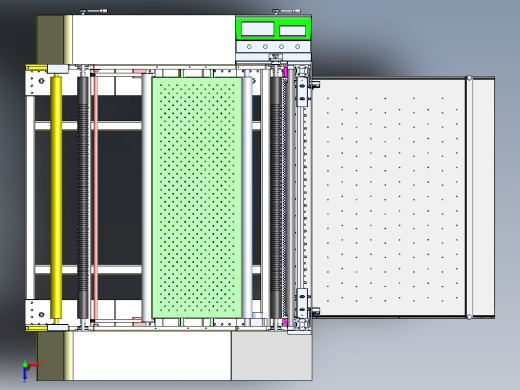This screenshot has width=520, height=390.
Task: Select the lavender roller right of the green plate
Action: [247, 197]
